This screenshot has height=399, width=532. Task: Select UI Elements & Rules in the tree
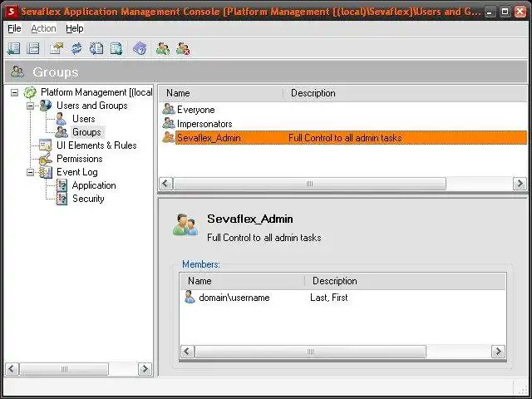click(96, 145)
